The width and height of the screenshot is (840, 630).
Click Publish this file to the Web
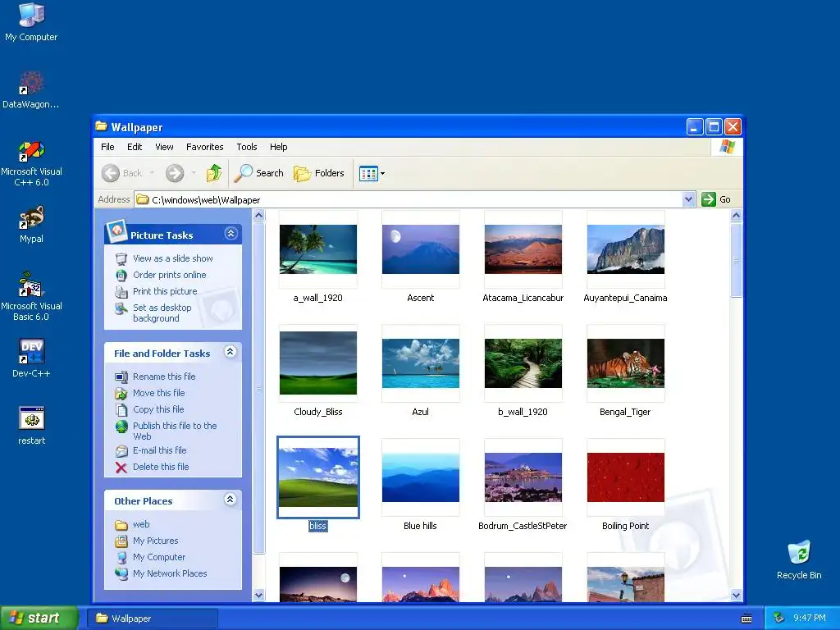tap(175, 431)
